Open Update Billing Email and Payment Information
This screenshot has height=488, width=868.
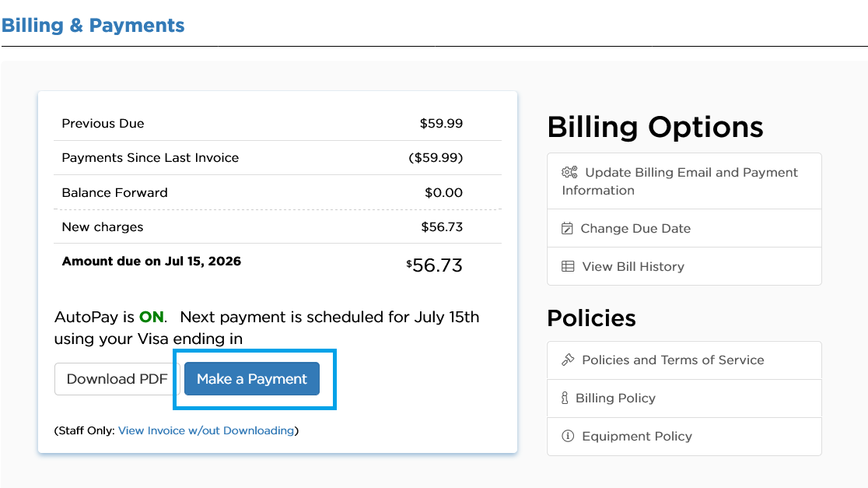coord(684,181)
